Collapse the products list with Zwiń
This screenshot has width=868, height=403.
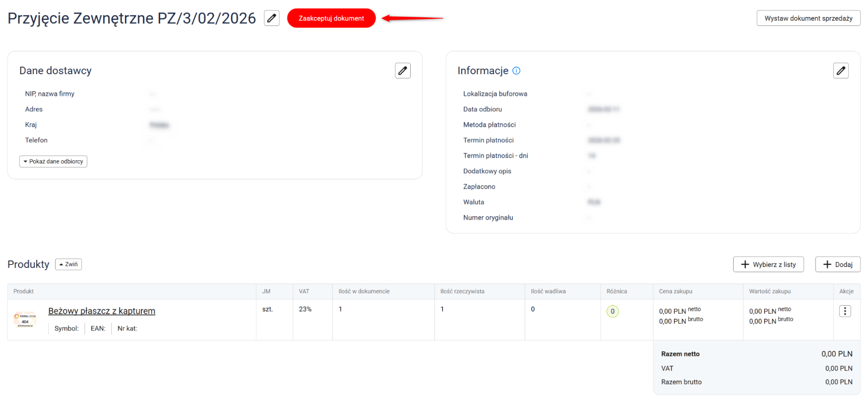(x=69, y=264)
